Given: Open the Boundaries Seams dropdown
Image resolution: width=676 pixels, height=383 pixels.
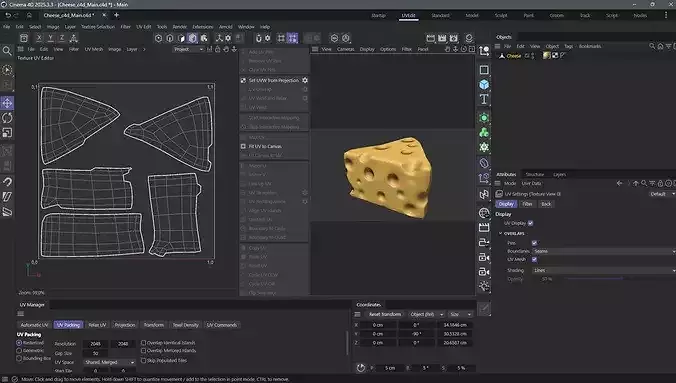Looking at the screenshot, I should click(604, 251).
